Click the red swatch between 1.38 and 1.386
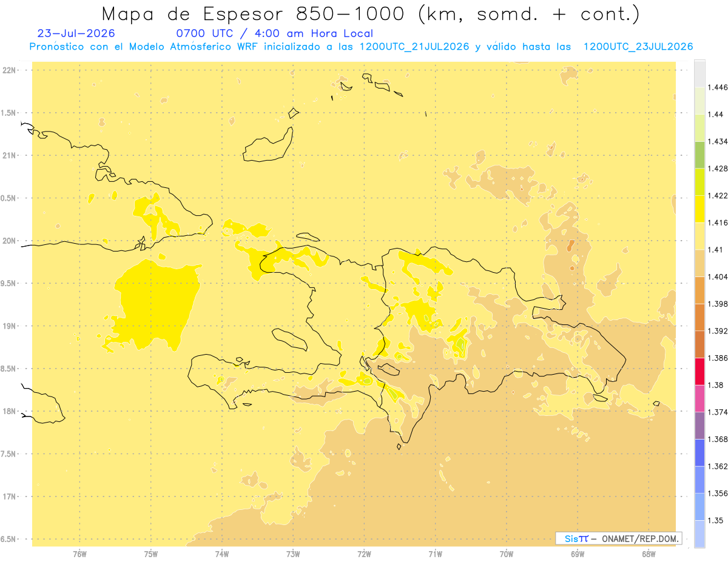Image resolution: width=728 pixels, height=562 pixels. pos(699,372)
